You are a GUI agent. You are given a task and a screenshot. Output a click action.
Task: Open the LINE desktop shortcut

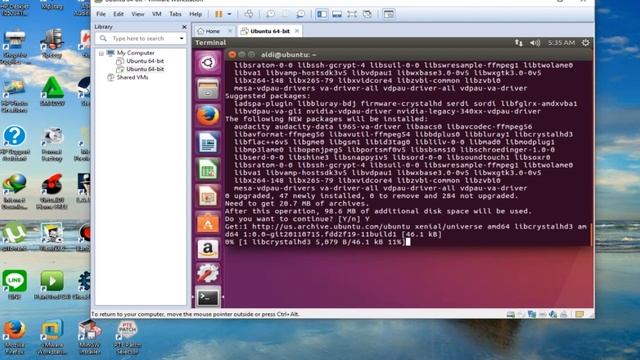(x=14, y=285)
